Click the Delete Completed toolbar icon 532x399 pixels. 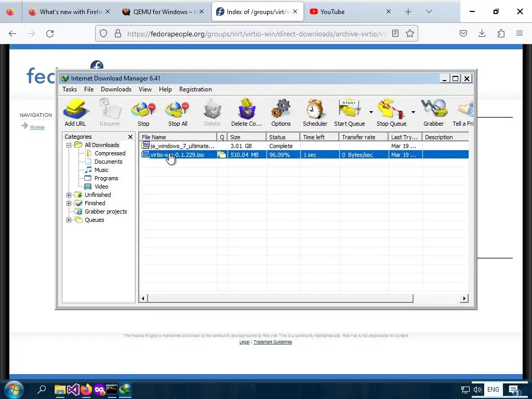click(246, 113)
